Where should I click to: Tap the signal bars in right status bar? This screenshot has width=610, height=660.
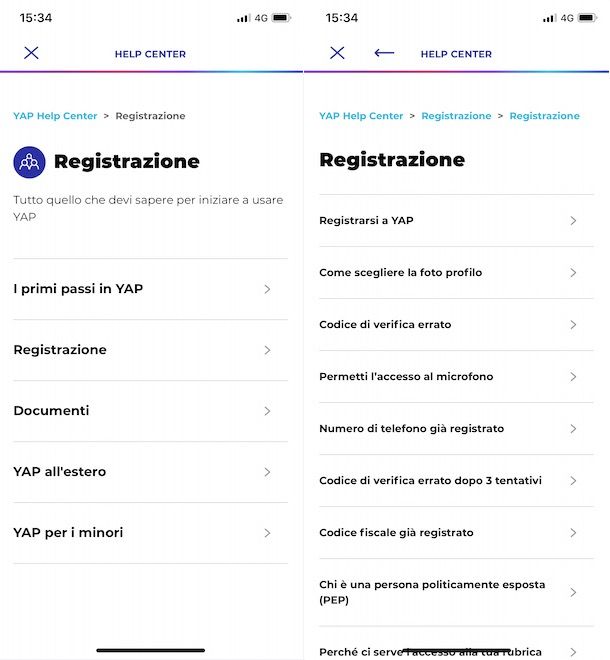pos(548,18)
